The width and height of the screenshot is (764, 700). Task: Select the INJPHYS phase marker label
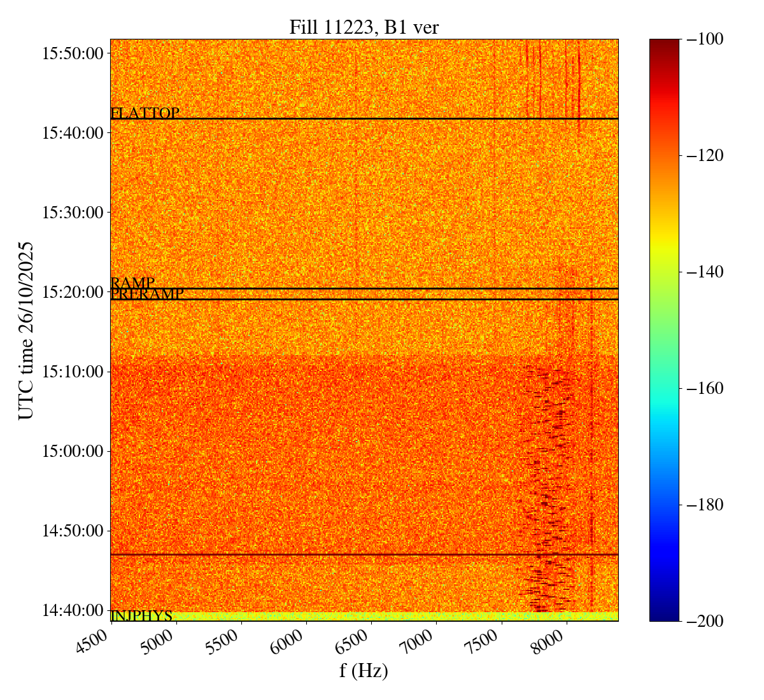(141, 616)
